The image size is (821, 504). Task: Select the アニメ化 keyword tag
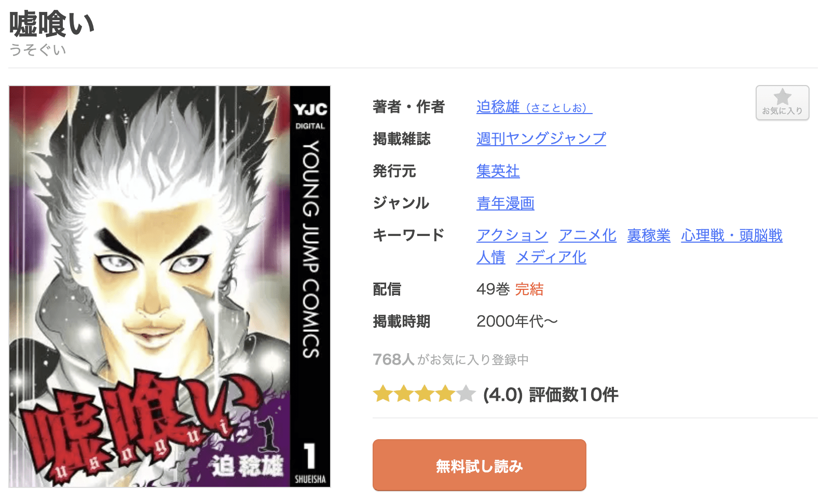tap(587, 235)
